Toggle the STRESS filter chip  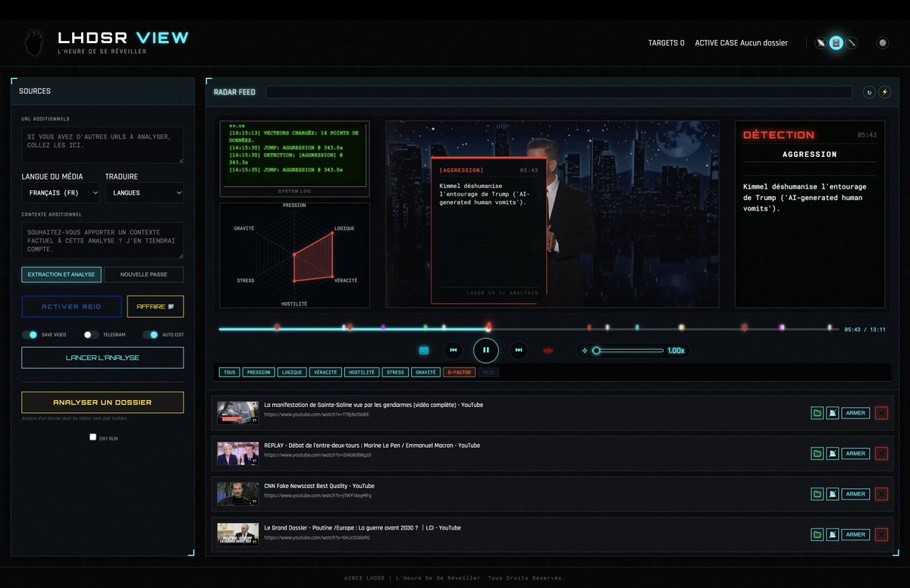[395, 372]
